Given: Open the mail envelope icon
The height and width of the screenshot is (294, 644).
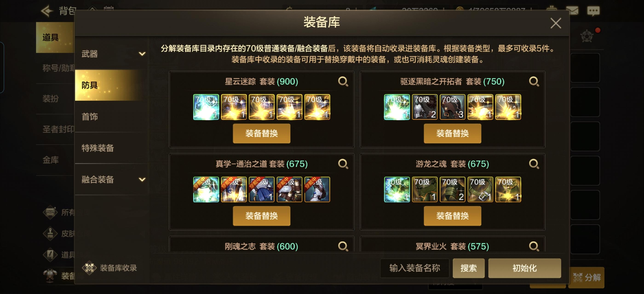Looking at the screenshot, I should pos(572,11).
